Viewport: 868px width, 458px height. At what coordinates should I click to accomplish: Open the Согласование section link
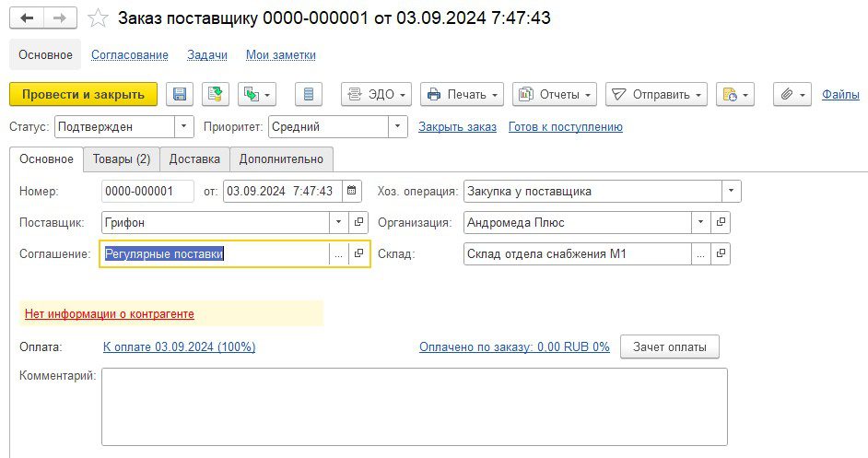click(130, 54)
